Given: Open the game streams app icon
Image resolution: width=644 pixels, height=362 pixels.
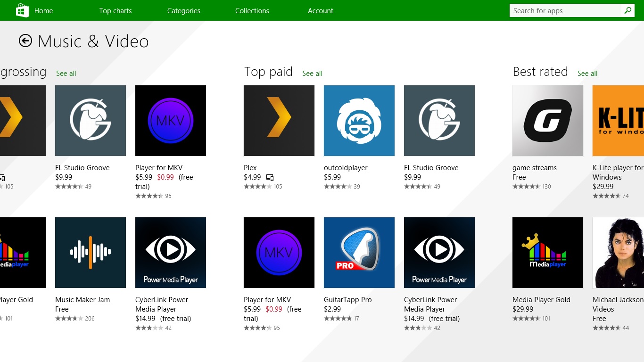Looking at the screenshot, I should 548,121.
